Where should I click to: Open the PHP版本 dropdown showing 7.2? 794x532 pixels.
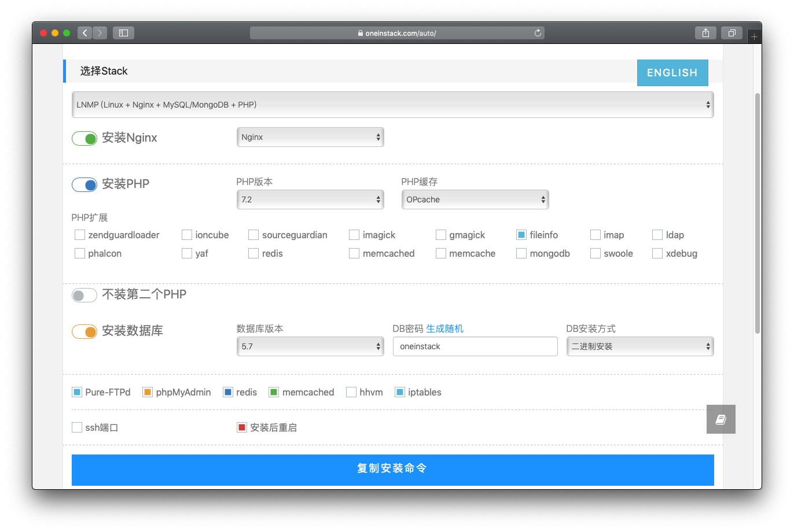tap(310, 199)
